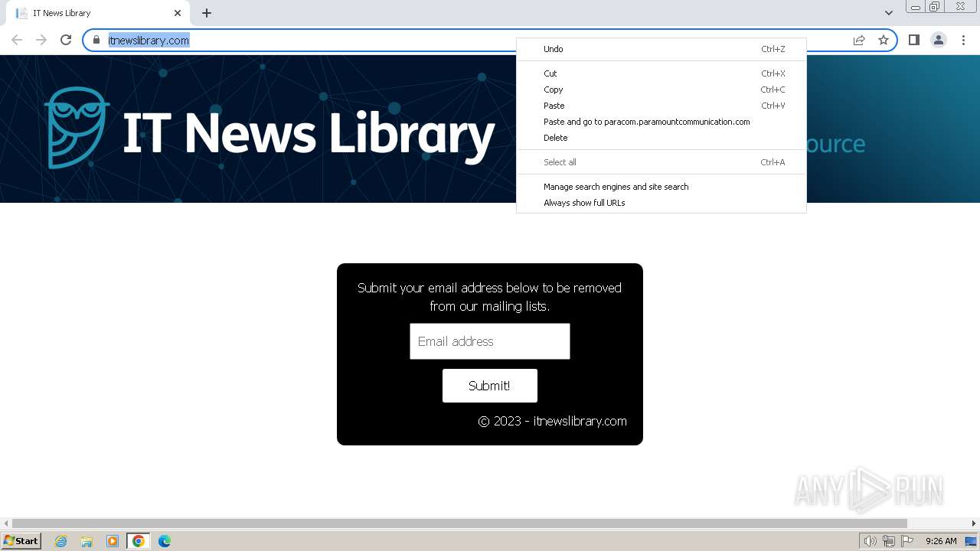Click the Email address input field
The width and height of the screenshot is (980, 551).
pos(490,341)
